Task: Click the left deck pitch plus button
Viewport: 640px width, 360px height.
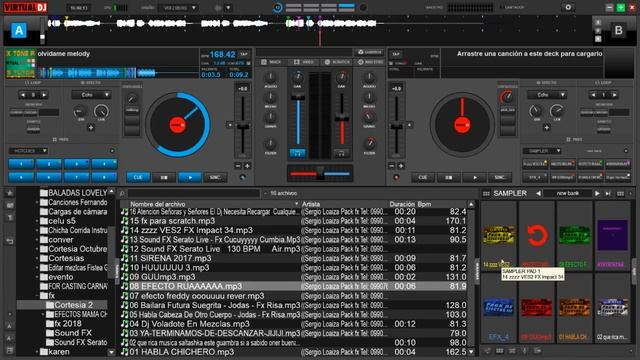Action: (x=247, y=166)
